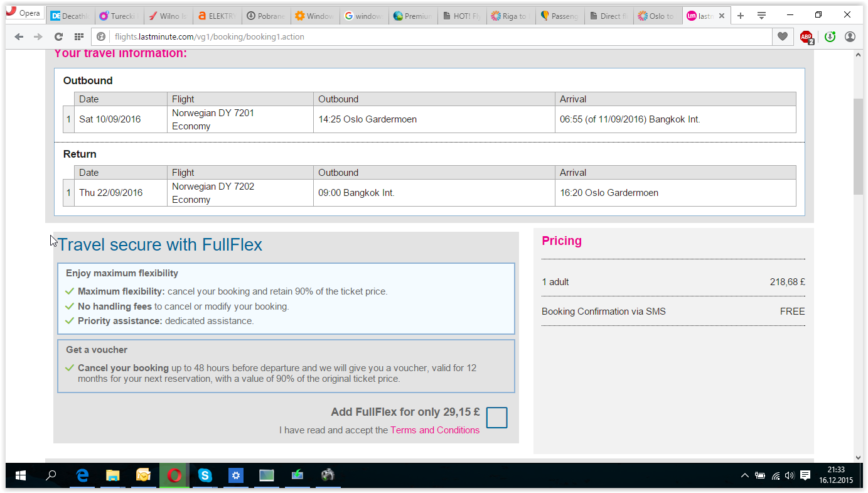The image size is (868, 493).
Task: Switch to the Pobrane tab
Action: click(265, 16)
